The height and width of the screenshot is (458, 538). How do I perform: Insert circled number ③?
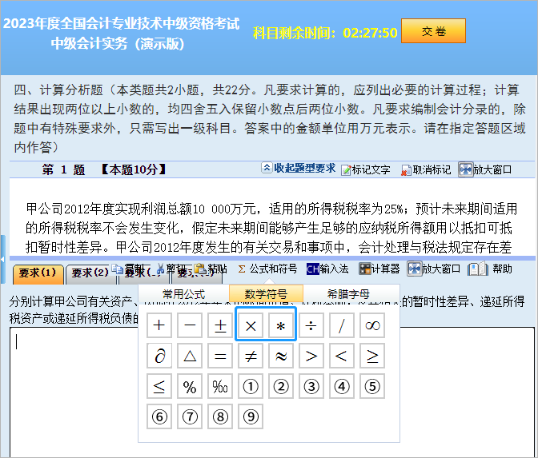coord(311,386)
